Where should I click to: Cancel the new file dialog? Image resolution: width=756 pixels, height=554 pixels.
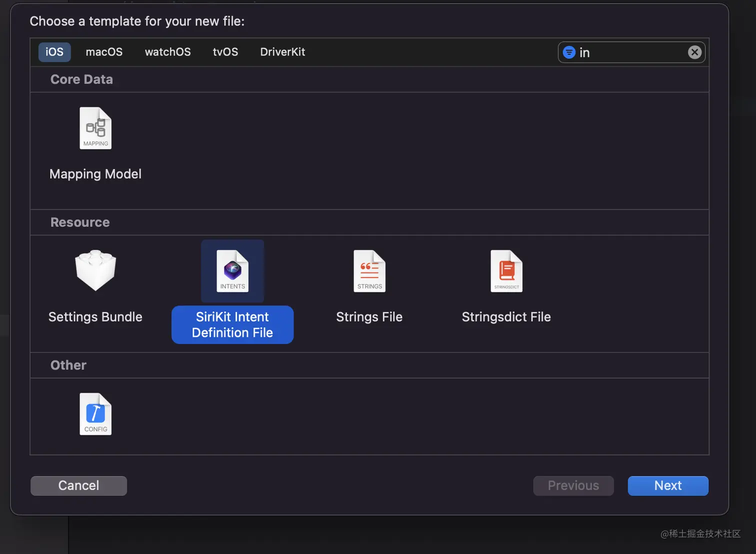pyautogui.click(x=78, y=485)
